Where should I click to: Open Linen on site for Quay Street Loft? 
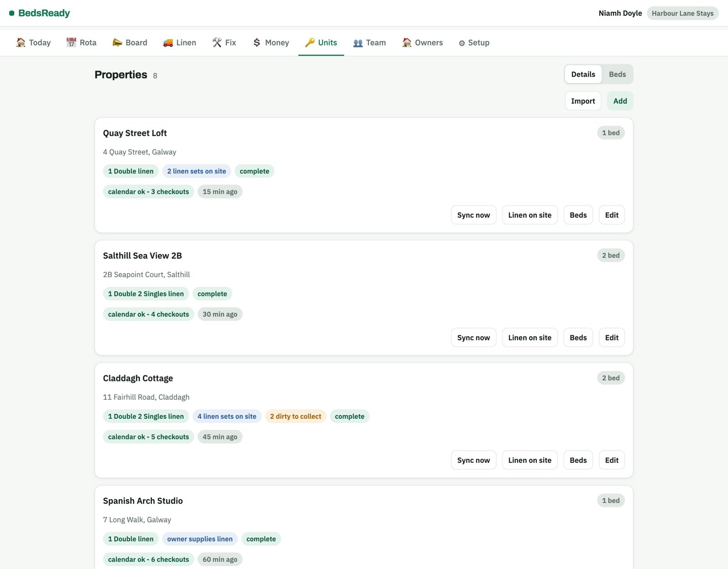point(530,215)
